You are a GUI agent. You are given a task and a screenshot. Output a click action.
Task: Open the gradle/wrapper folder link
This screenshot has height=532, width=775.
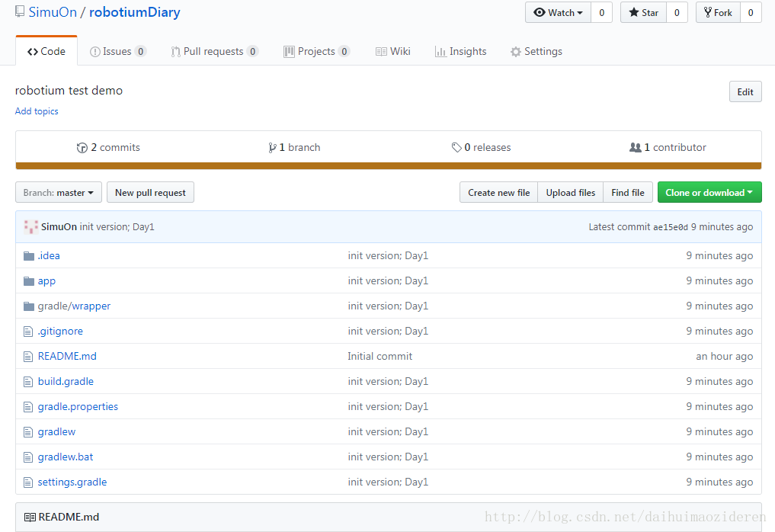coord(74,306)
